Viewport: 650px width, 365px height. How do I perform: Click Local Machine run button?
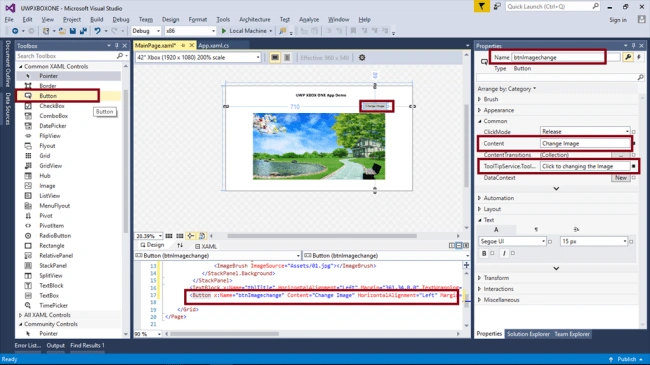pos(246,31)
